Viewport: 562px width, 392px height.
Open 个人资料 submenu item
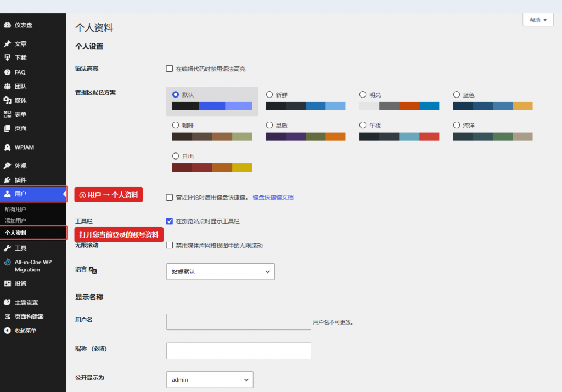(16, 232)
